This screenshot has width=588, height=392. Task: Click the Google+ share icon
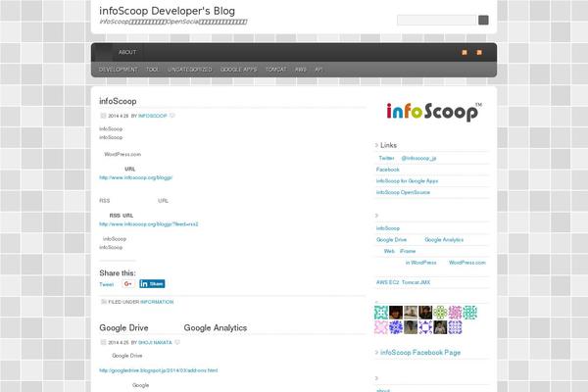[x=127, y=284]
